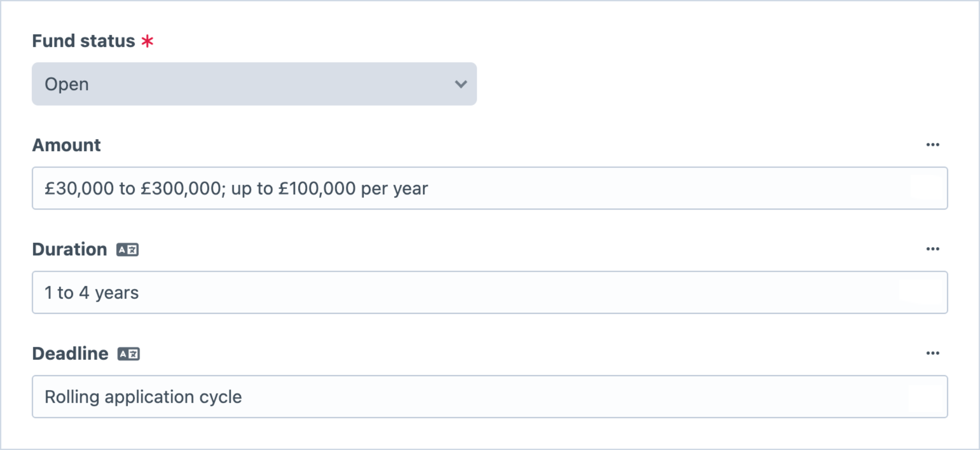Focus the Duration input with 1 to 4 years
Screen dimensions: 980x450
click(490, 292)
